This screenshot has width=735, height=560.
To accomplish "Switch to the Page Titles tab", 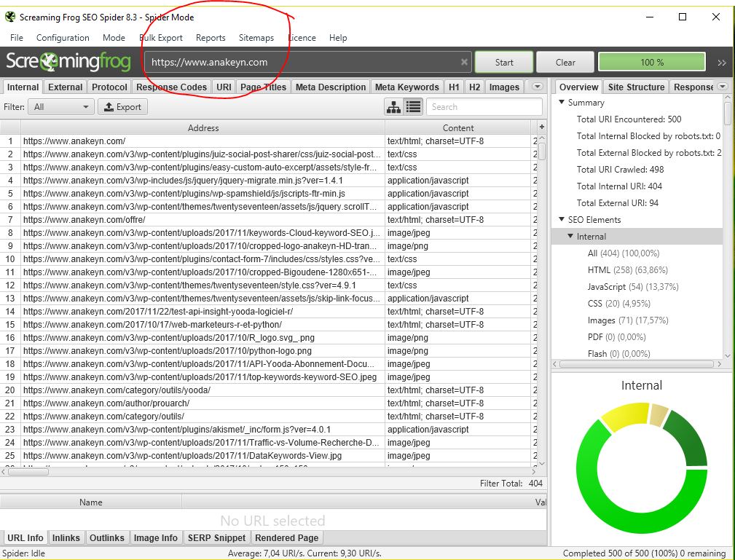I will pos(263,87).
